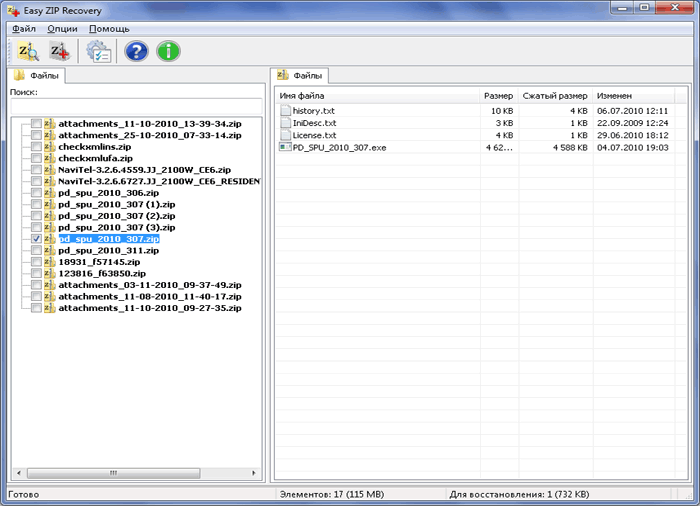Select the right panel Файлы tab
700x506 pixels.
[x=301, y=75]
